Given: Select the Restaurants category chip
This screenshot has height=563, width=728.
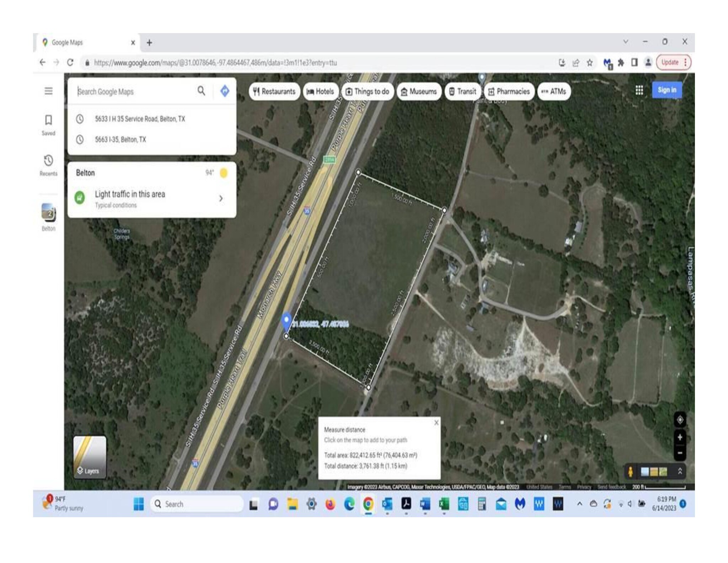Looking at the screenshot, I should 274,92.
